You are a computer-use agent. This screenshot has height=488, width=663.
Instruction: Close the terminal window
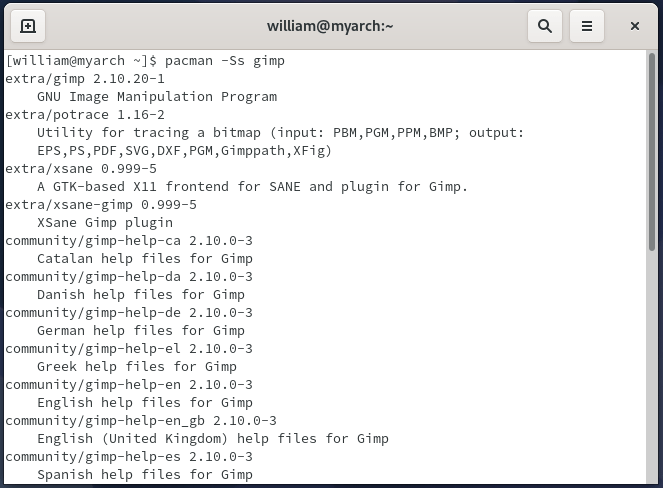click(635, 26)
